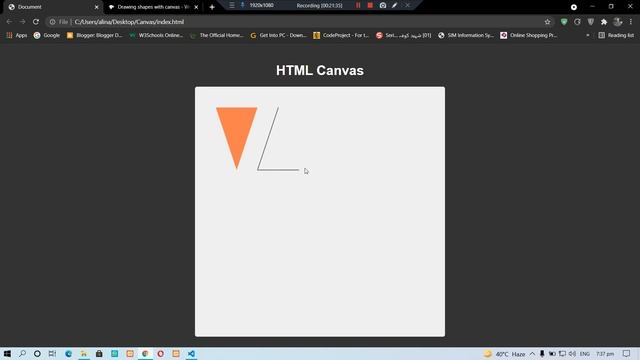Switch to the Drawing shapes with canvas tab
Image resolution: width=640 pixels, height=360 pixels.
[153, 7]
